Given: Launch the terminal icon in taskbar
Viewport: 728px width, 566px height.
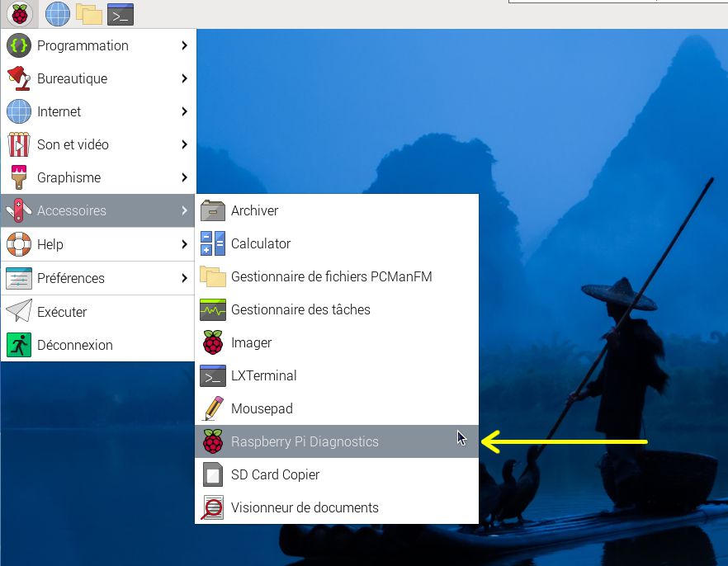Looking at the screenshot, I should click(121, 14).
